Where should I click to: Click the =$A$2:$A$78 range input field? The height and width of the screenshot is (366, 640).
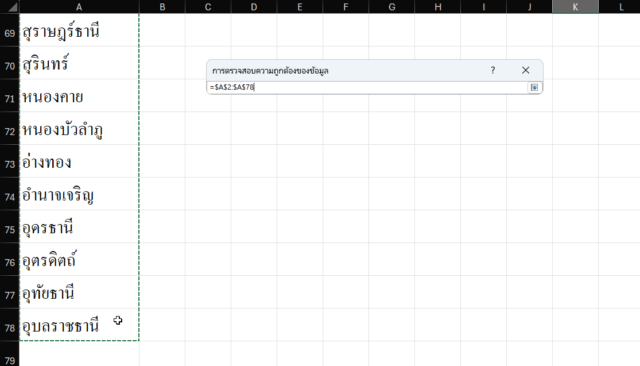pyautogui.click(x=367, y=87)
